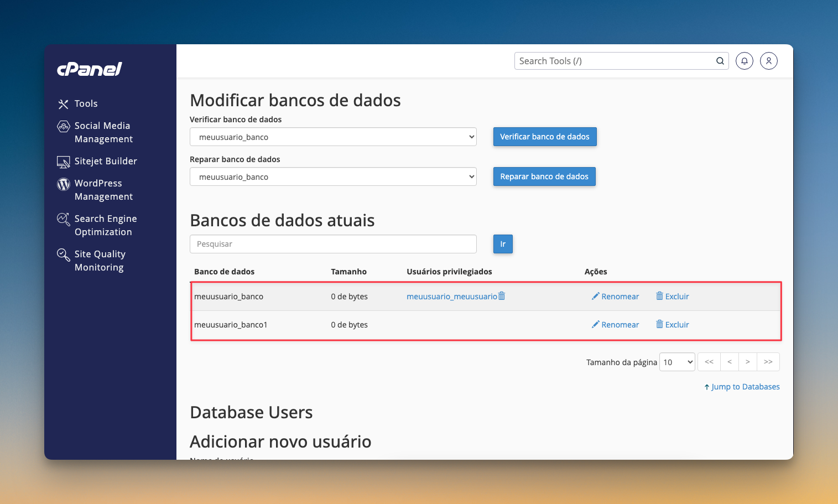The width and height of the screenshot is (838, 504).
Task: Open Site Quality Monitoring
Action: tap(100, 261)
